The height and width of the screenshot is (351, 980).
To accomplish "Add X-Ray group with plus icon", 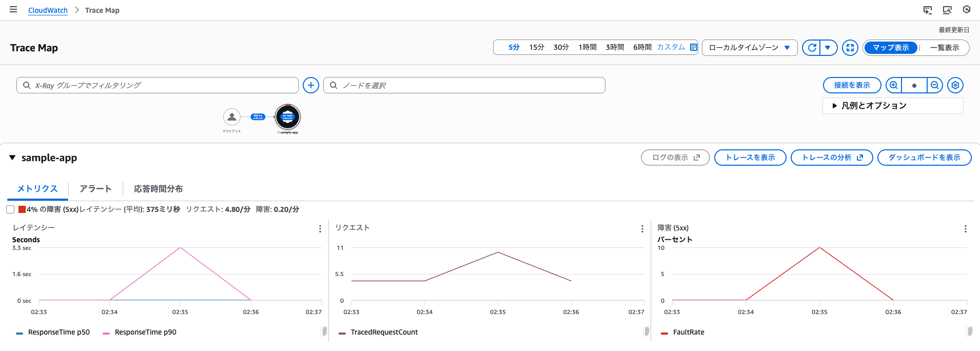I will pos(311,85).
